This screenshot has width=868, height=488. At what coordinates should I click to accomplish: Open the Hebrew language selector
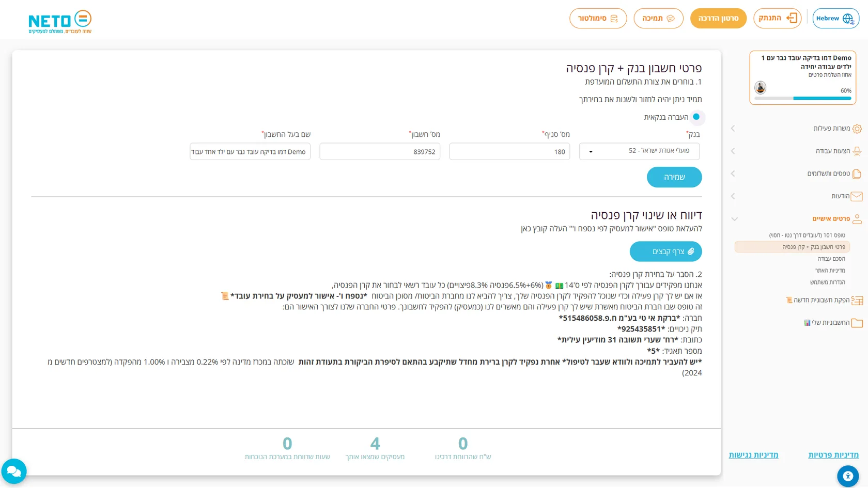[836, 18]
